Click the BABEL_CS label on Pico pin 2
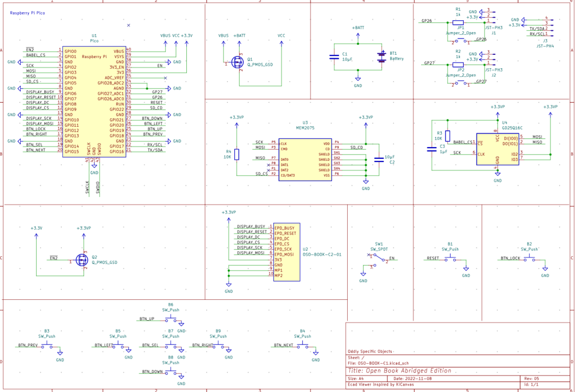575x392 pixels. point(36,55)
